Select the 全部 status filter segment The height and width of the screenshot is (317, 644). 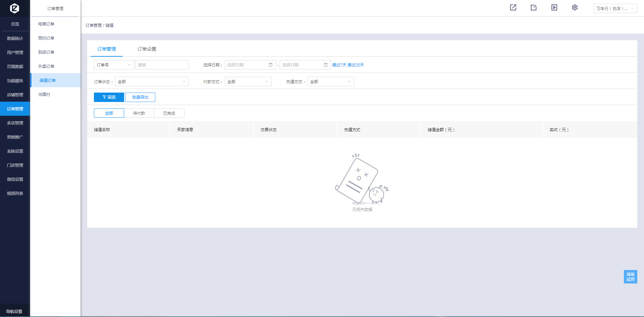pyautogui.click(x=109, y=113)
